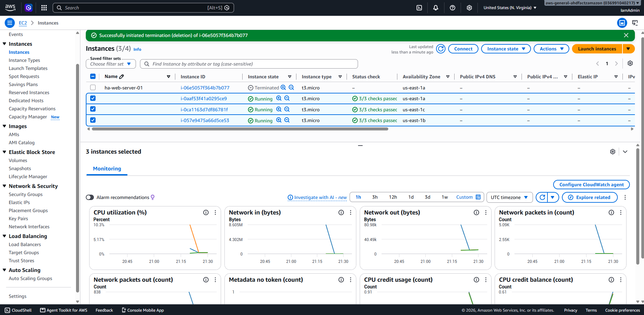The width and height of the screenshot is (644, 315).
Task: Open the AWS home logo
Action: pos(10,8)
